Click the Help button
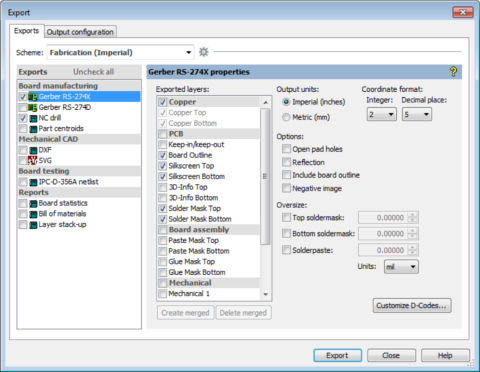480x372 pixels. tap(445, 356)
